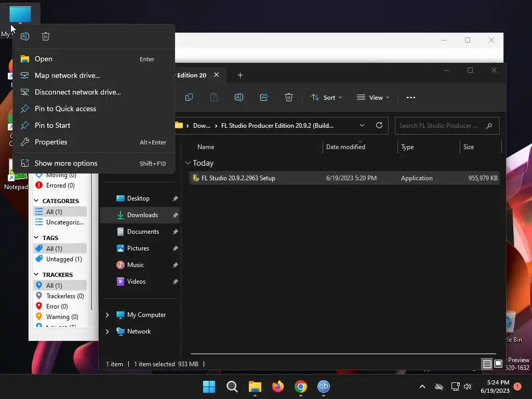
Task: Click the Copy icon in Explorer toolbar
Action: point(189,97)
